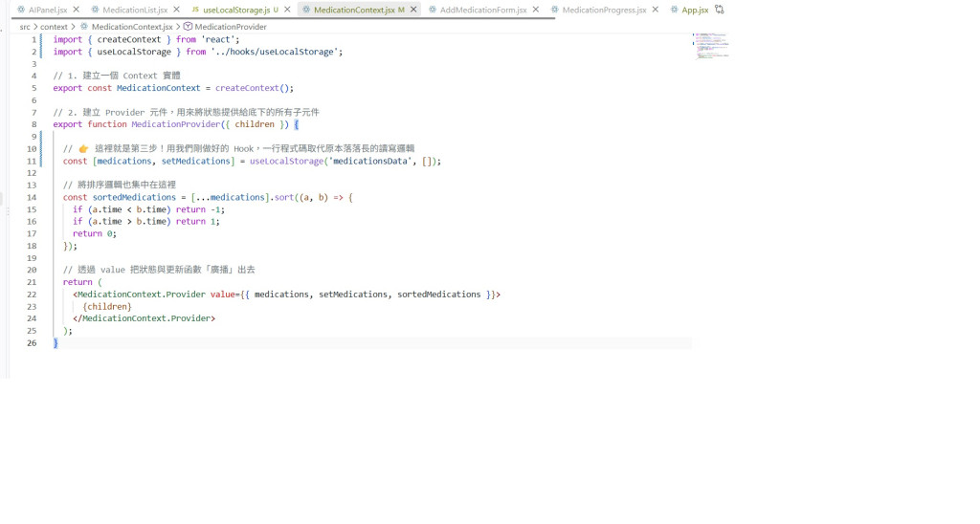The width and height of the screenshot is (980, 524).
Task: Click the 'useLocalStorage' call on line 11
Action: [287, 162]
